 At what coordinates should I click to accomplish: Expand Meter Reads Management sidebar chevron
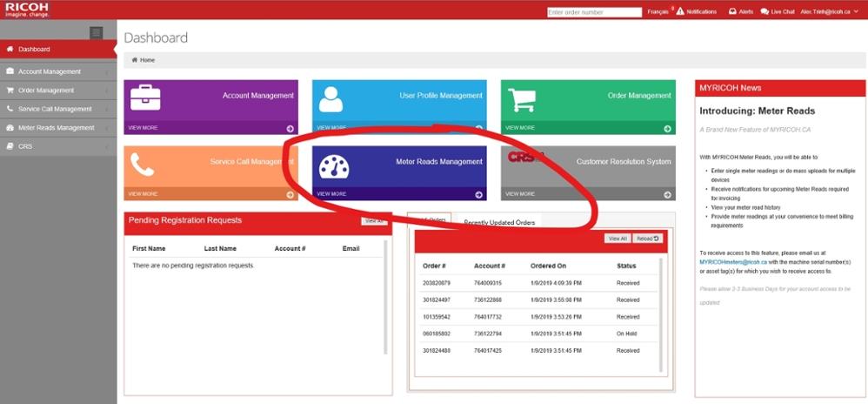point(106,129)
